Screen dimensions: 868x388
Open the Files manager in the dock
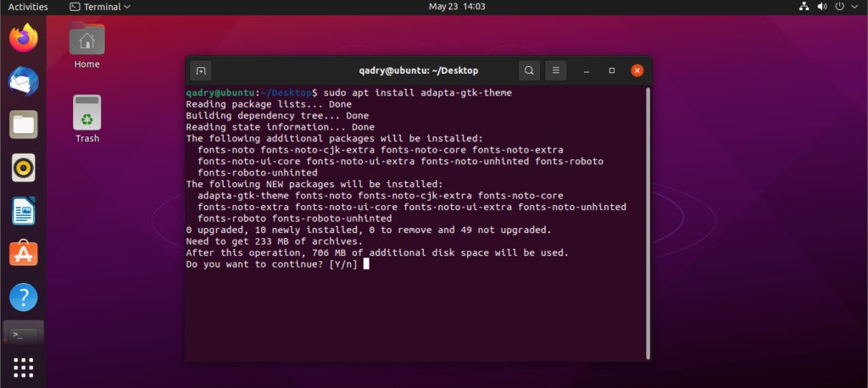click(x=23, y=125)
